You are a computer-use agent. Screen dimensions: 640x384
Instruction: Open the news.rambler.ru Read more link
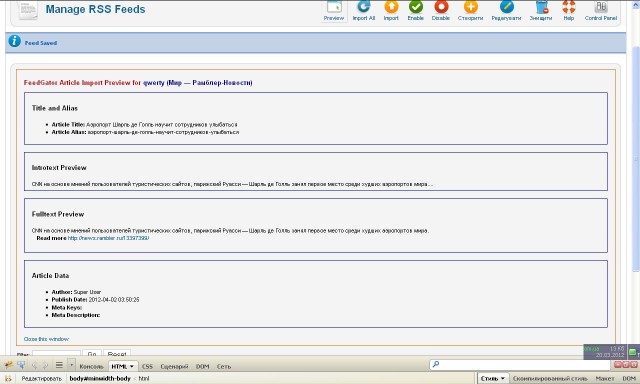[x=108, y=238]
